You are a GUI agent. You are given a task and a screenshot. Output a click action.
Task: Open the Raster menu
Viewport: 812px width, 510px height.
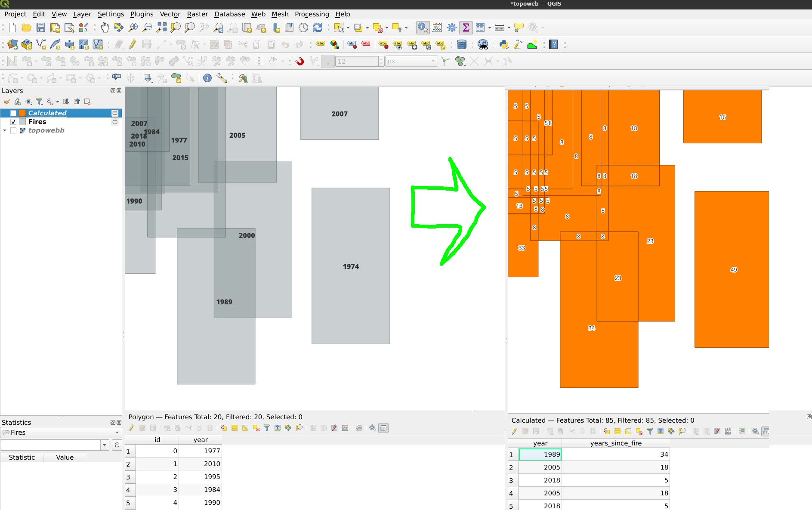click(x=197, y=14)
